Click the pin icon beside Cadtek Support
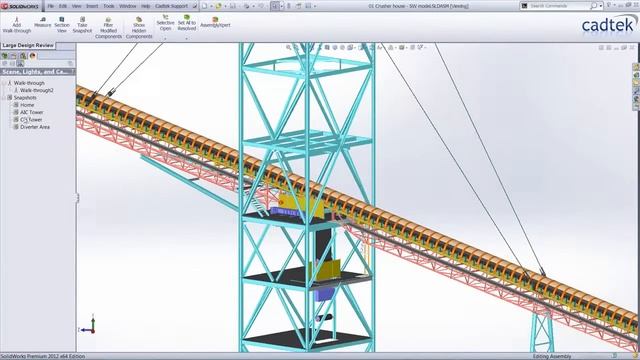Screen dimensions: 640x360 (x=194, y=6)
